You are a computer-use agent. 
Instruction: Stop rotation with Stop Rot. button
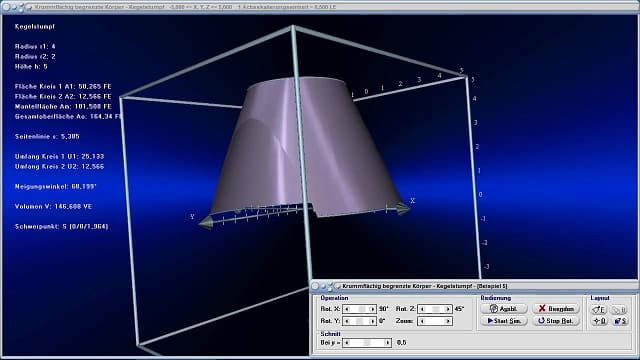coord(556,321)
